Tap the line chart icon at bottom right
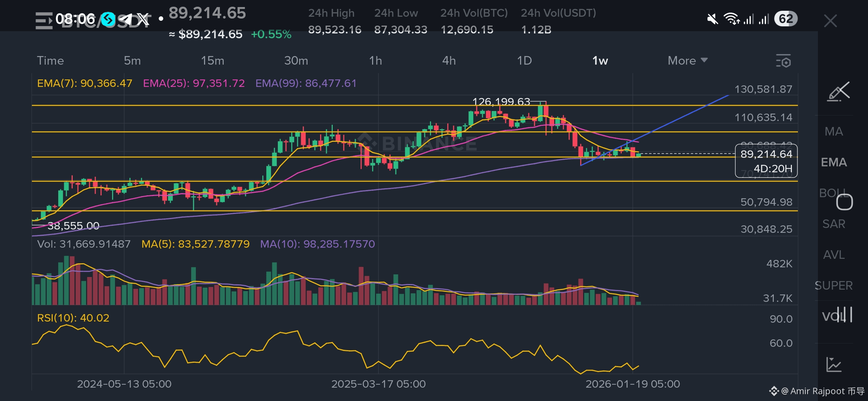868x401 pixels. coord(834,364)
